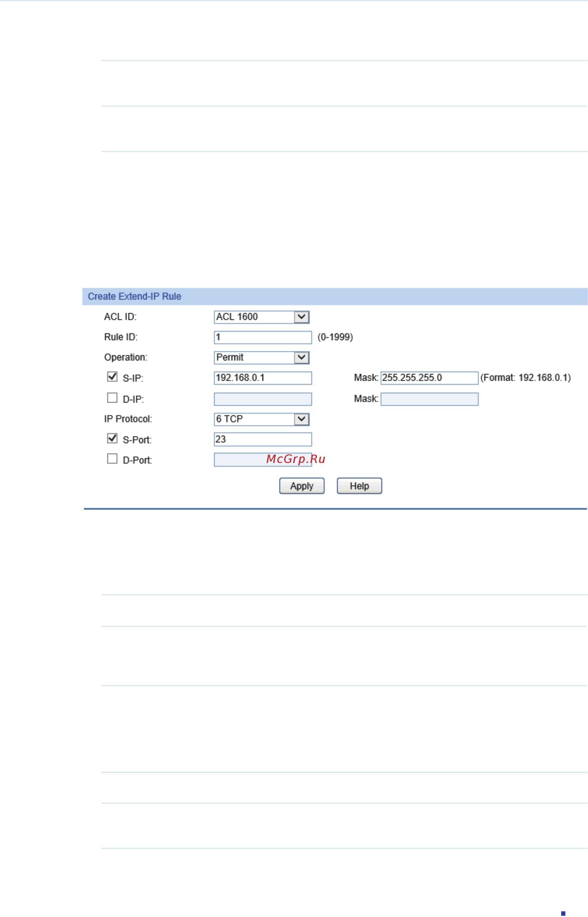Click the Apply button

tap(302, 486)
